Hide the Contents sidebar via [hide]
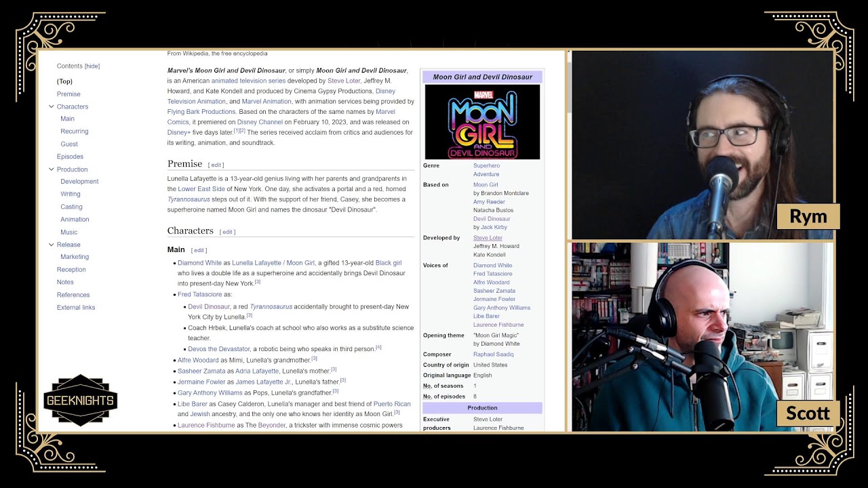This screenshot has height=488, width=868. coord(92,66)
